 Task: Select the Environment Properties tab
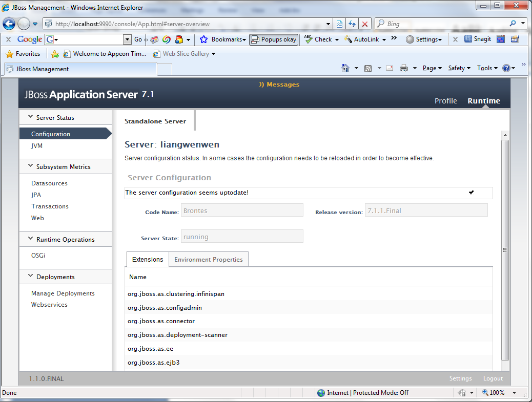(x=209, y=259)
